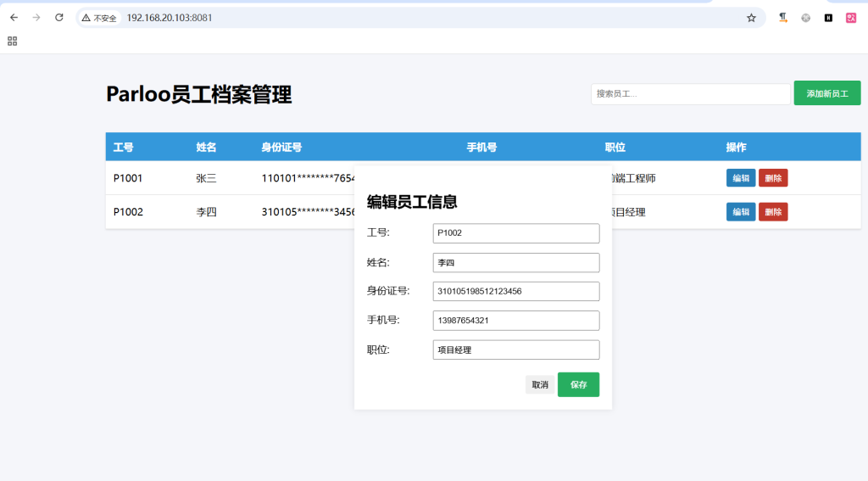868x481 pixels.
Task: Click the browser back arrow
Action: 14,18
